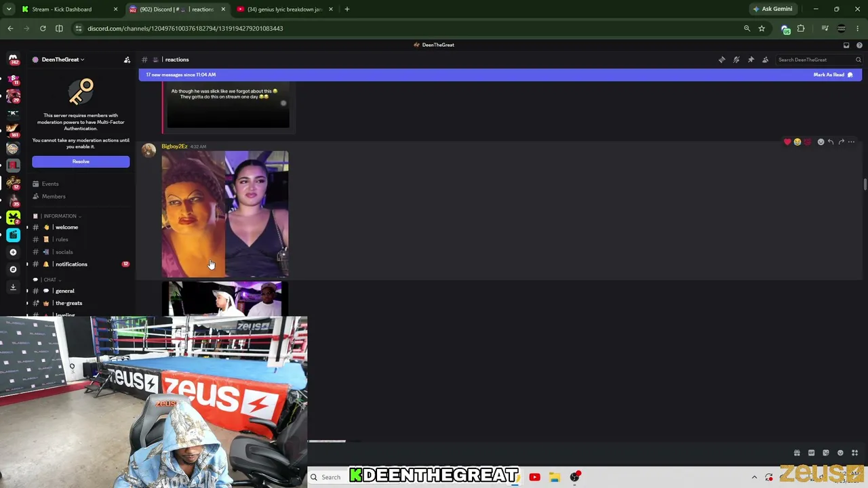This screenshot has height=488, width=868.
Task: Click the Search DeenTheGreat field
Action: tap(819, 60)
